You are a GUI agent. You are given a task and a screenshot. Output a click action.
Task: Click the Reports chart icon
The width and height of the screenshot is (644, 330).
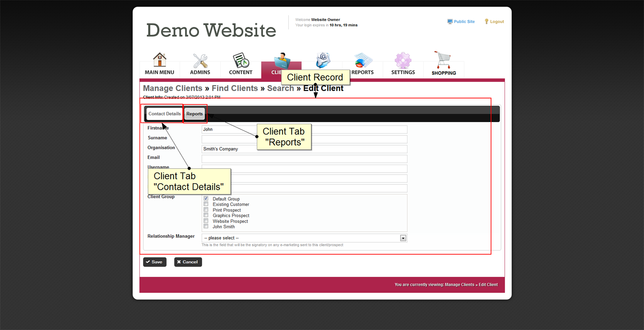(363, 60)
